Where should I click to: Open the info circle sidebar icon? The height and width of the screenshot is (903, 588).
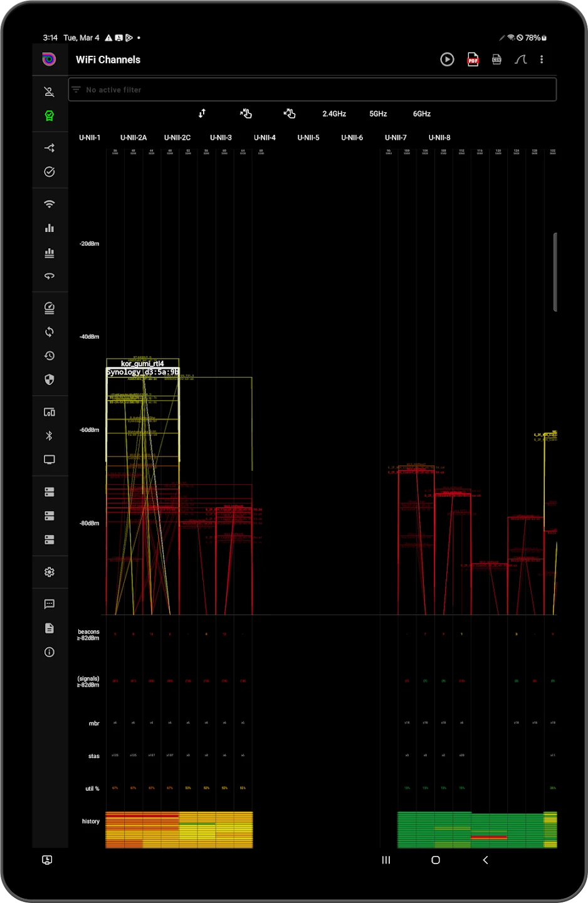[50, 652]
